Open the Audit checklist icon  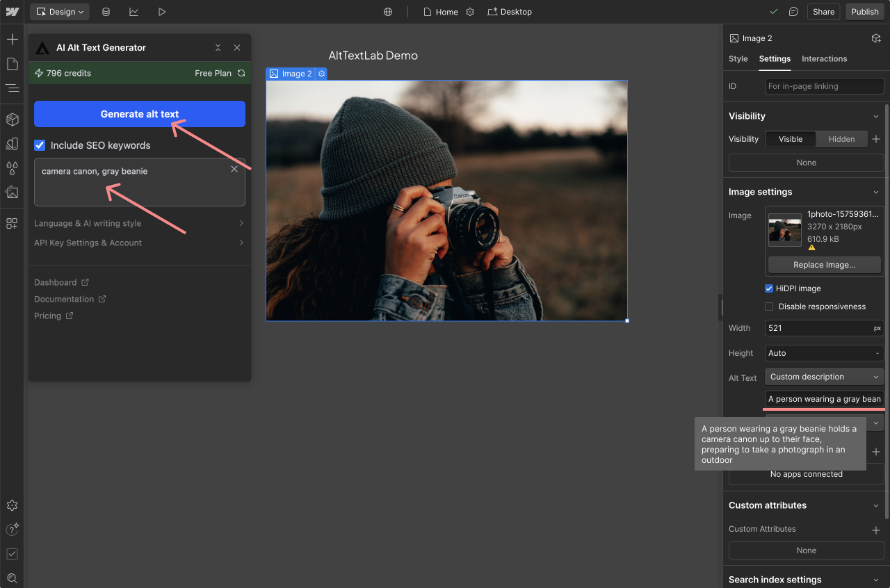click(12, 554)
